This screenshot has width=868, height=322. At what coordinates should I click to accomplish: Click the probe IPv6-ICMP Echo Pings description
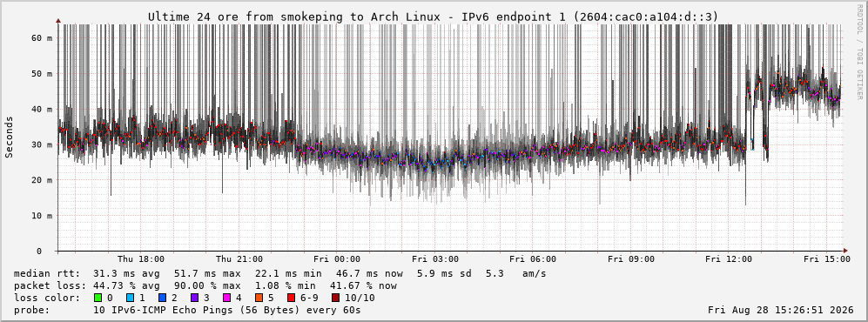click(187, 310)
